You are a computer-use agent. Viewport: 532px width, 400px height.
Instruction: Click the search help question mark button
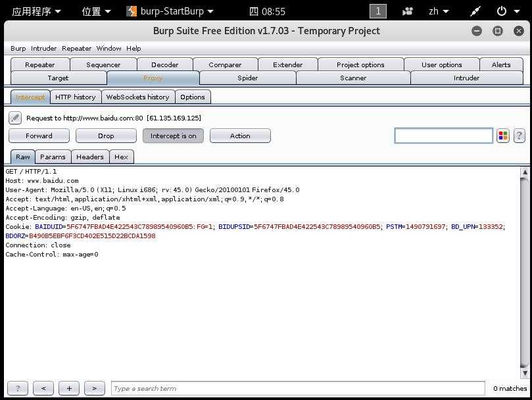tap(18, 388)
